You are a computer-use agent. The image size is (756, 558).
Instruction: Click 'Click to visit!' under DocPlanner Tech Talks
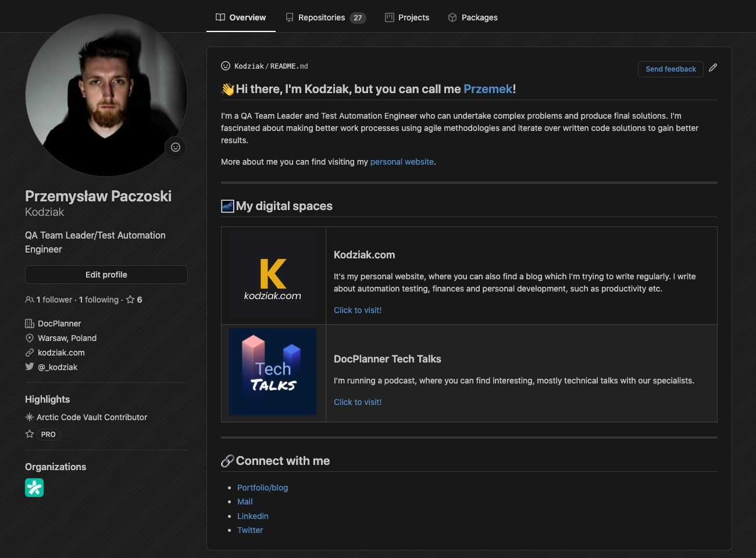click(358, 402)
